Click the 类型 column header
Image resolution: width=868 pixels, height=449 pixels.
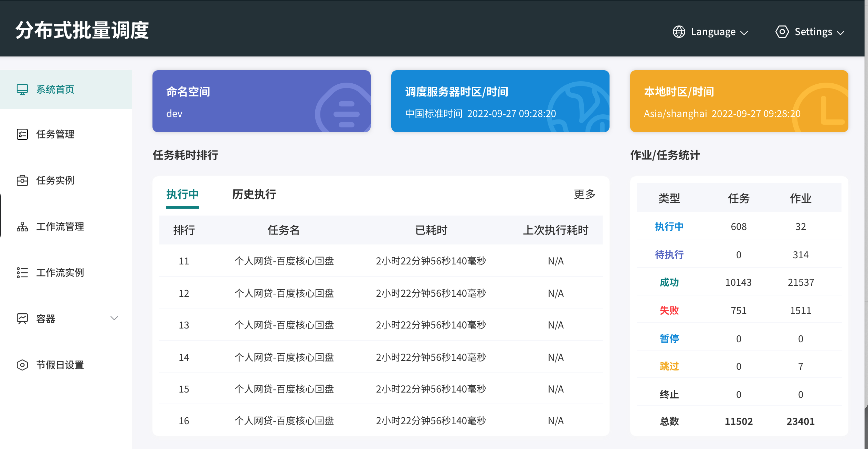pos(669,198)
